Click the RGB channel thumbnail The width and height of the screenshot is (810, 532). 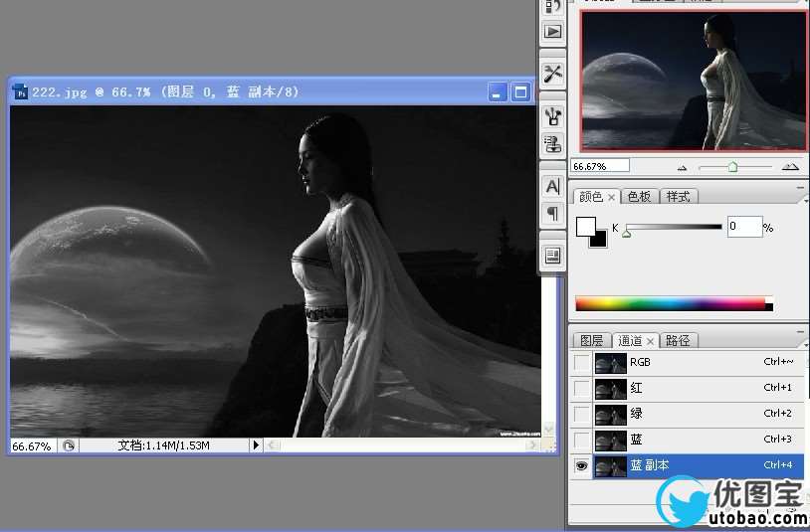(x=610, y=363)
